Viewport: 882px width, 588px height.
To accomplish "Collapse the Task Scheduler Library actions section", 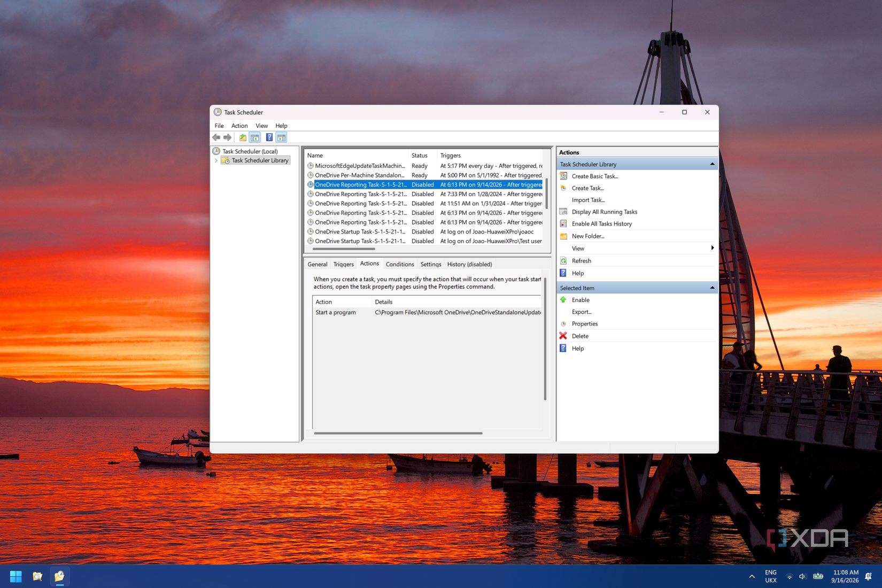I will (x=712, y=164).
